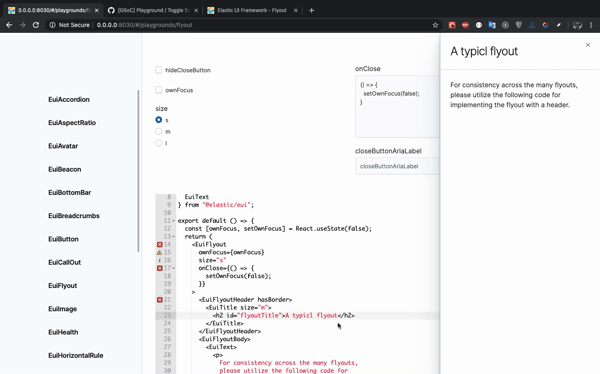Close the 0.0.0.0:8030 playground tab

pyautogui.click(x=96, y=10)
